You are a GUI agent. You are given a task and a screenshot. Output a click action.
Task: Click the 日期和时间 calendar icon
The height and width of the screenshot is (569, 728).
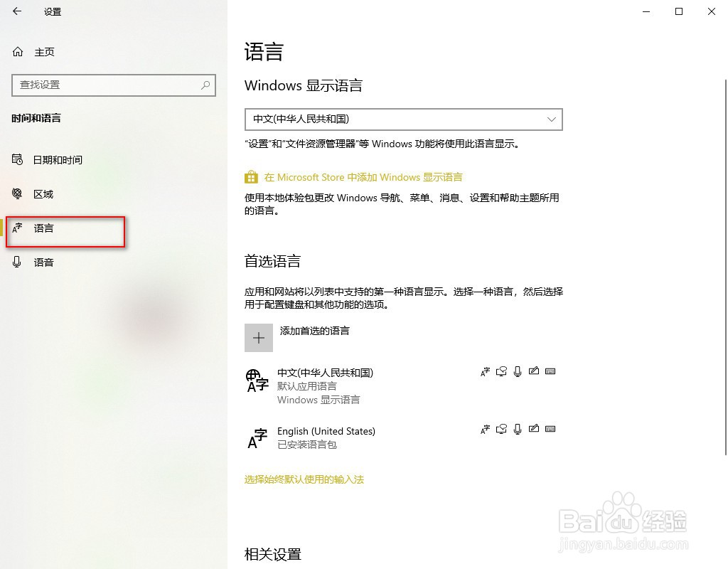17,159
